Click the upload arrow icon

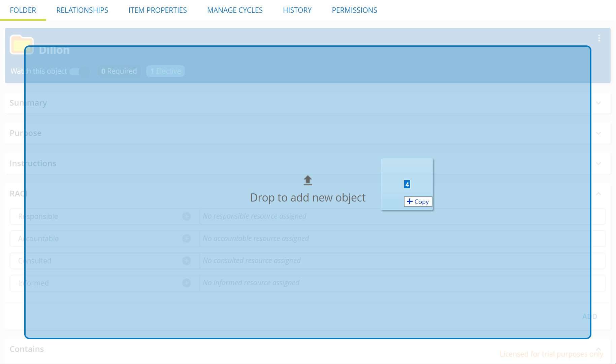coord(307,181)
